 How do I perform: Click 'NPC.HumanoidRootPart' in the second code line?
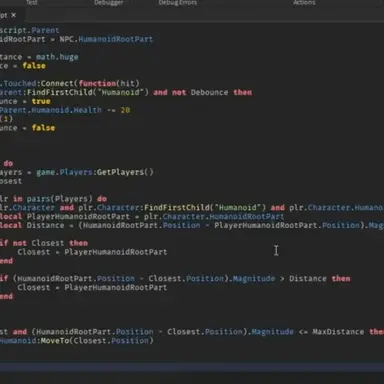click(x=106, y=39)
